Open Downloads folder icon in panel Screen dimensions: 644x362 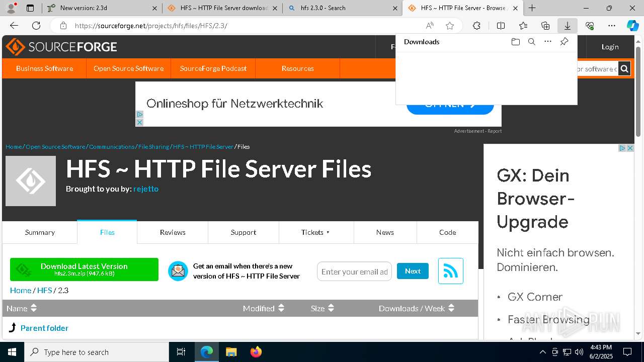[515, 42]
